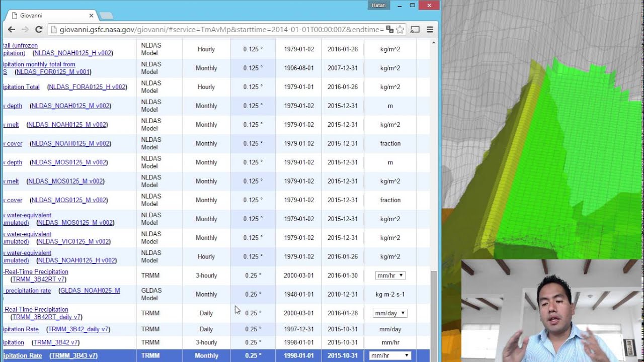Viewport: 644px width, 362px height.
Task: Open units dropdown in highlighted TRMM_3B43 row
Action: pyautogui.click(x=390, y=355)
